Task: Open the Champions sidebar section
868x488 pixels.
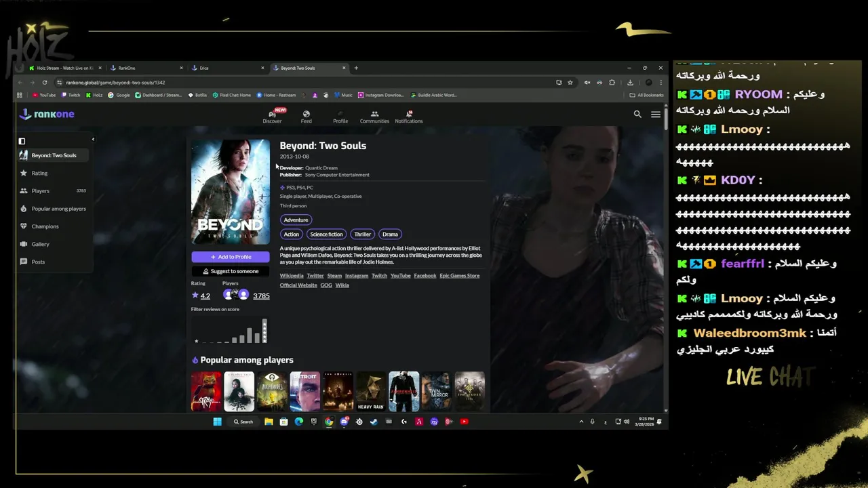Action: [54, 226]
